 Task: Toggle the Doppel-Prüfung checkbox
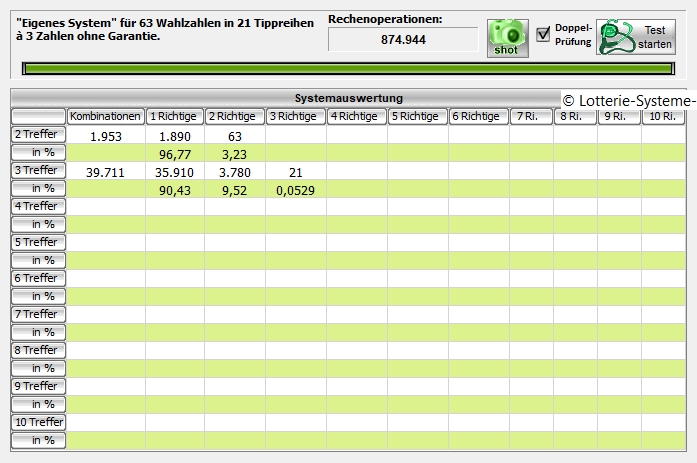[543, 34]
